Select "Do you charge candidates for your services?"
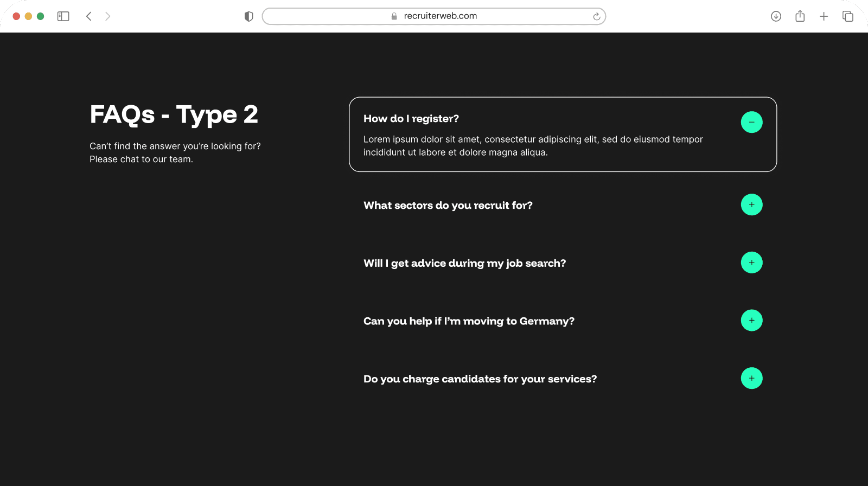 (480, 379)
